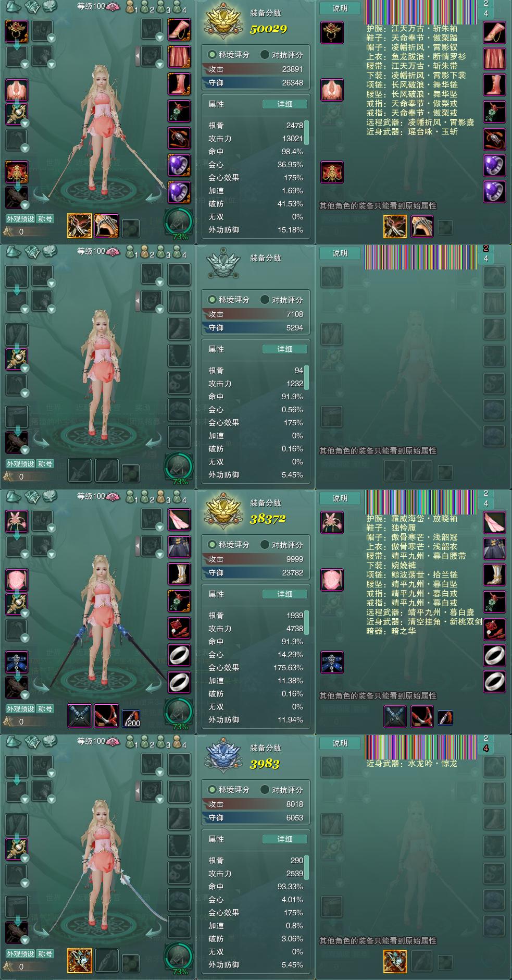The height and width of the screenshot is (980, 512).
Task: Click the 73% circular gauge in 3983 panel
Action: coord(178,958)
